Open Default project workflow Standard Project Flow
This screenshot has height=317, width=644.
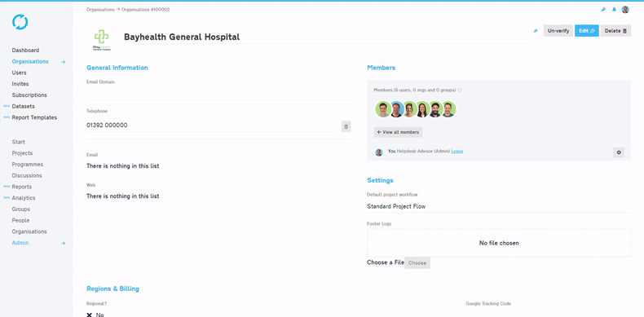[x=499, y=206]
